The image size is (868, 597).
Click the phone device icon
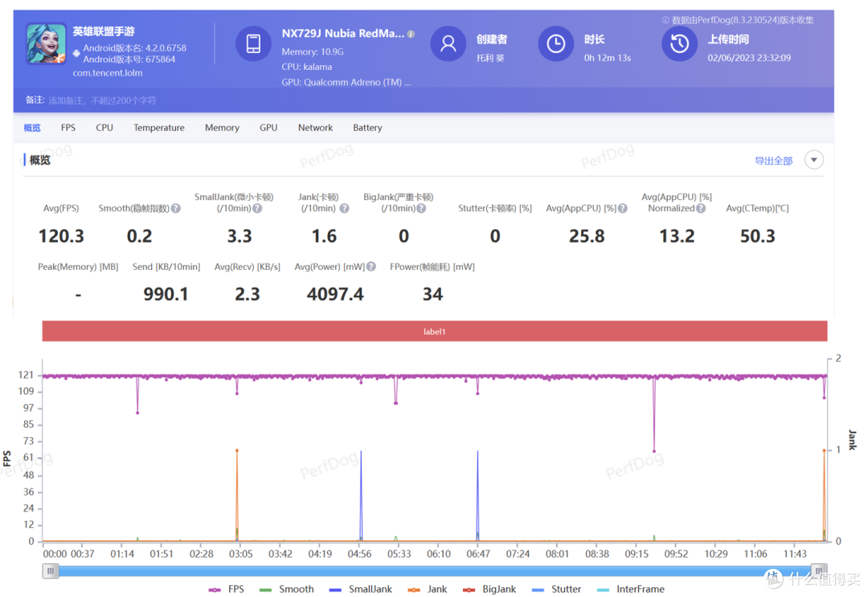[x=253, y=43]
